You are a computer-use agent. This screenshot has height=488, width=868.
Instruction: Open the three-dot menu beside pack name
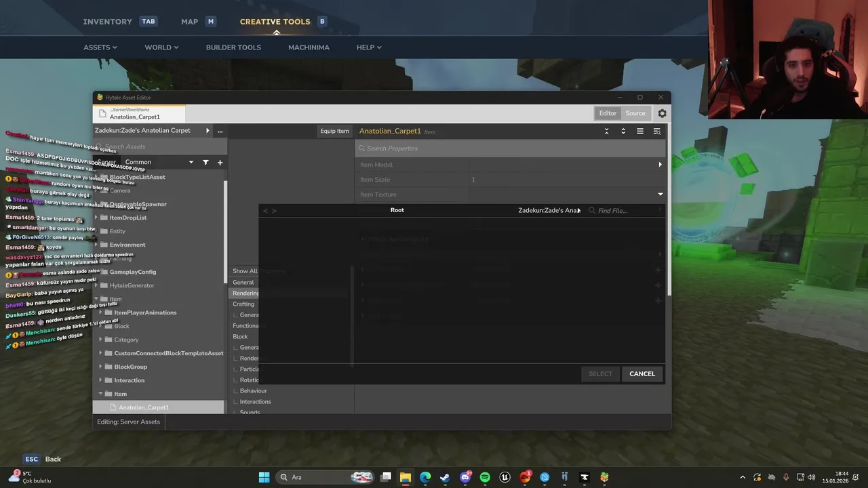pyautogui.click(x=220, y=131)
